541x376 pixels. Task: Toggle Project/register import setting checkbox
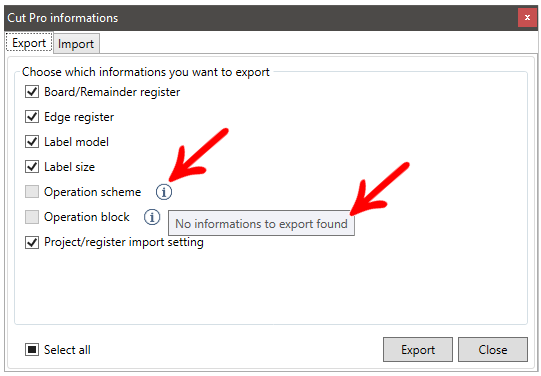coord(32,242)
